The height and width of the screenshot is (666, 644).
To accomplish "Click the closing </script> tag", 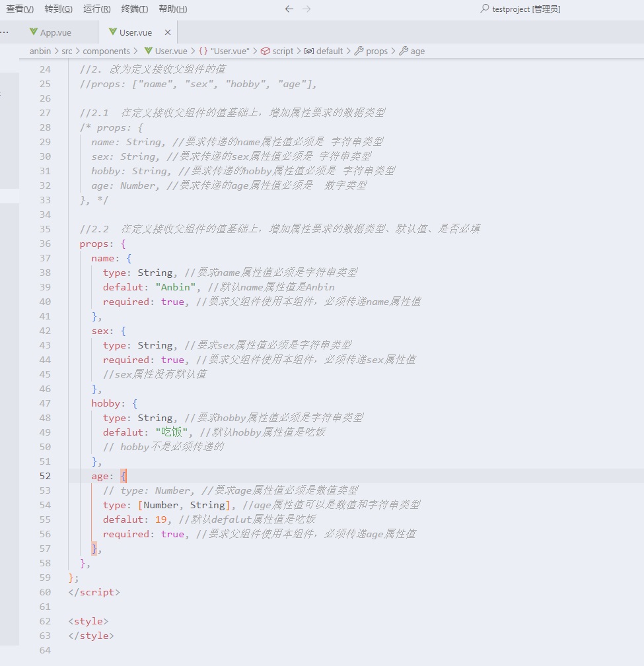I will (x=94, y=592).
